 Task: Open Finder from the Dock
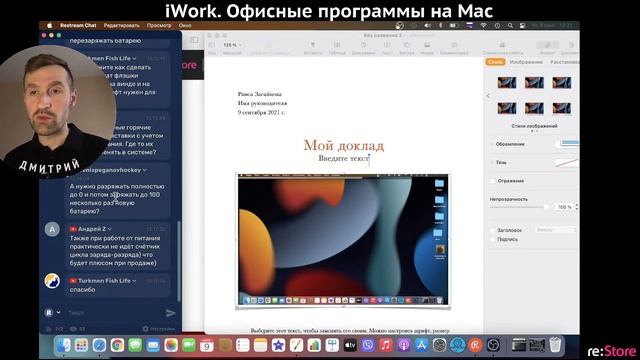pos(63,346)
